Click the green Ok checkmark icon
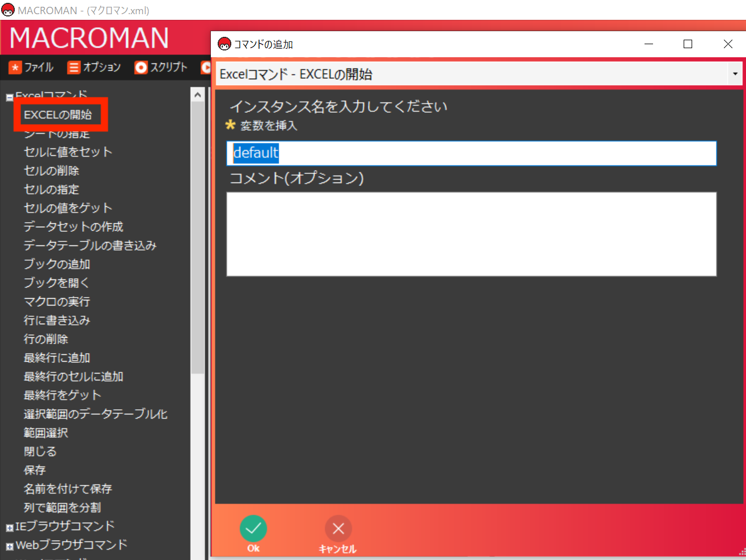Viewport: 746px width, 560px height. [253, 528]
